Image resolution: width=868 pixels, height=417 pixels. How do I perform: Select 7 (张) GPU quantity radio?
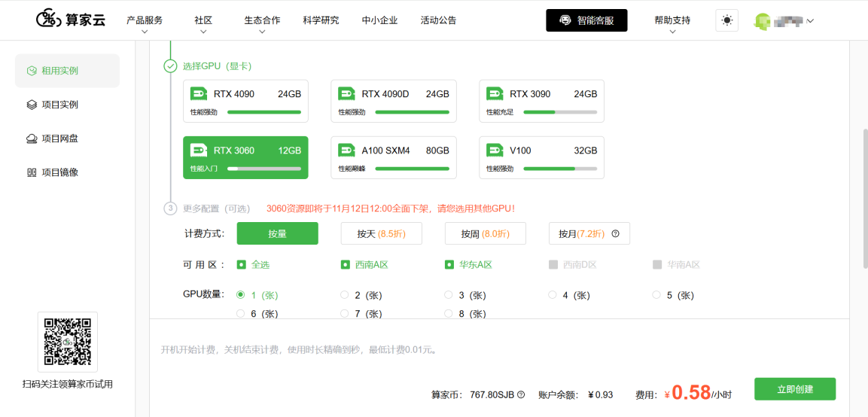pos(344,313)
